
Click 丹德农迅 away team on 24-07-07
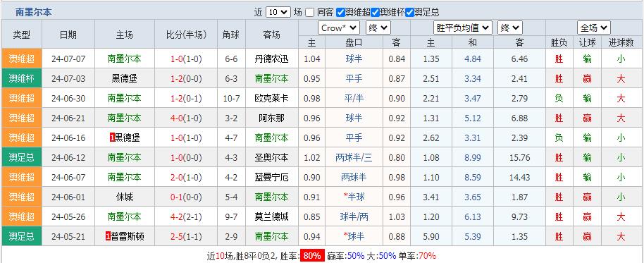click(271, 59)
